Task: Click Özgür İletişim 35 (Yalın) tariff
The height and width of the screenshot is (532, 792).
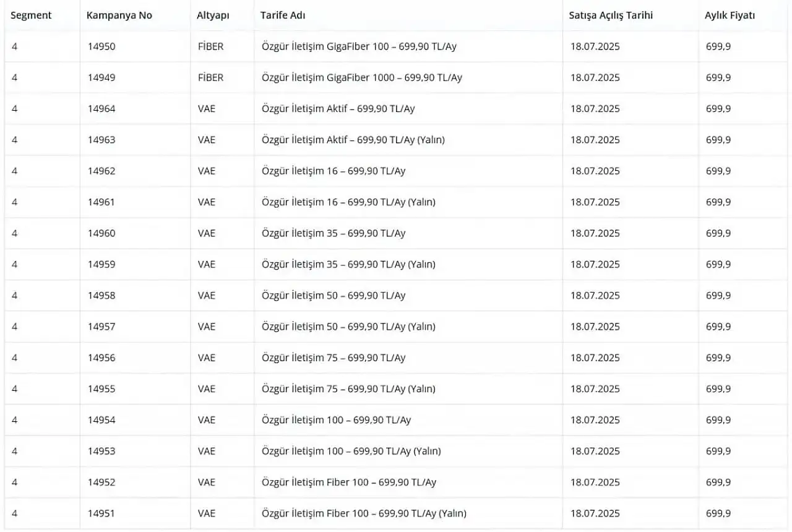Action: (x=348, y=264)
